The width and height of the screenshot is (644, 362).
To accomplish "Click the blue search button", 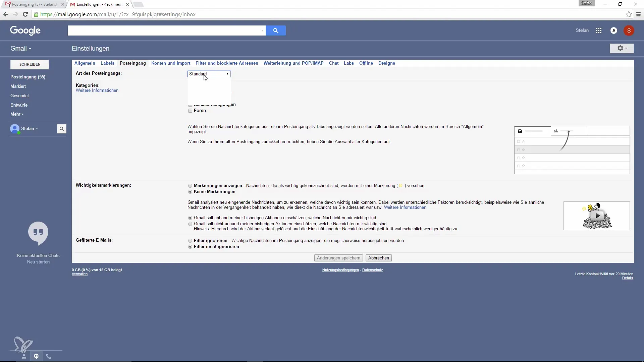I will 275,31.
